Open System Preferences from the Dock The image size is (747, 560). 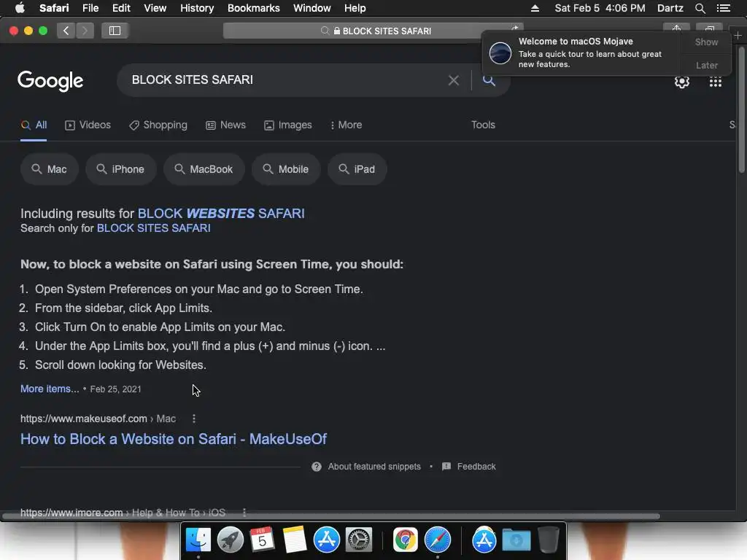[358, 540]
